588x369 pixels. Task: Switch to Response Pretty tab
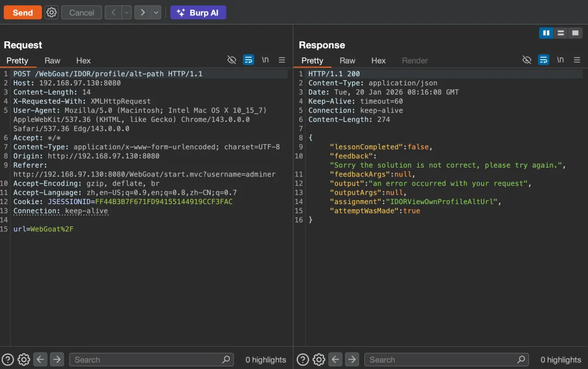coord(313,60)
